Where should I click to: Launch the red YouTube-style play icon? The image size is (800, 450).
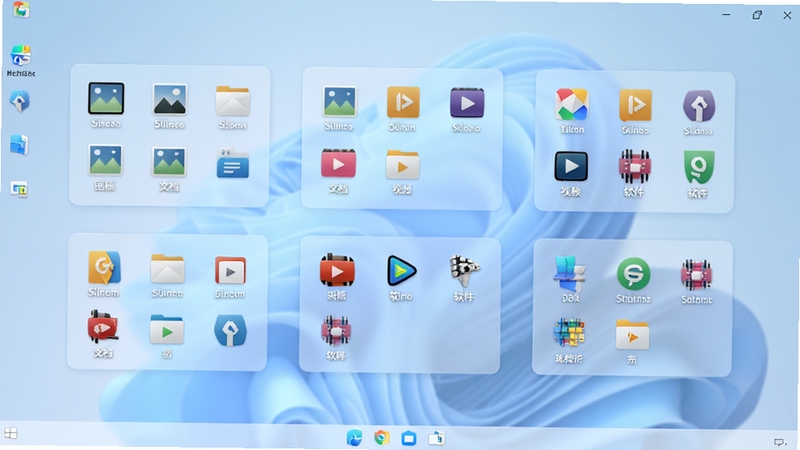[x=337, y=271]
